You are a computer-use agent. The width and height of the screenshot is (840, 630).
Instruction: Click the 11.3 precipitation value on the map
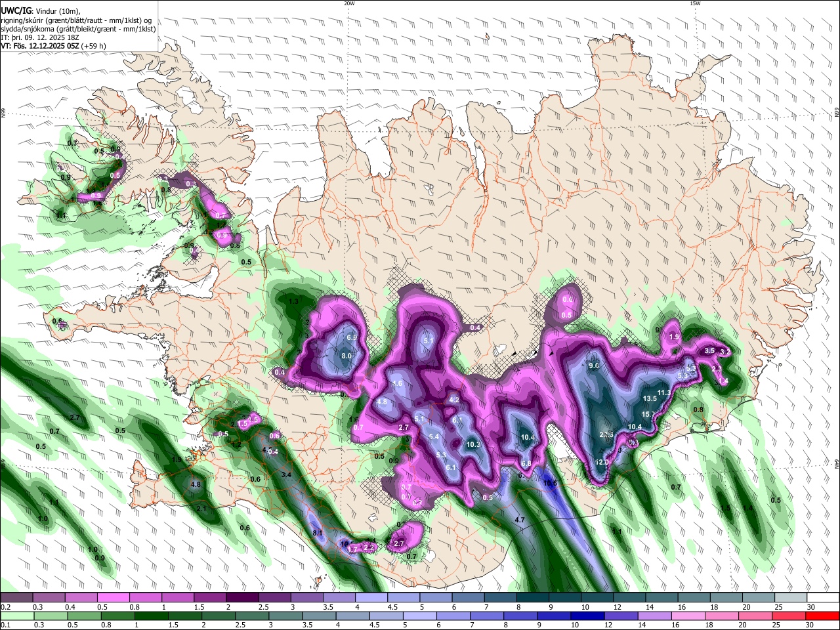pyautogui.click(x=663, y=392)
